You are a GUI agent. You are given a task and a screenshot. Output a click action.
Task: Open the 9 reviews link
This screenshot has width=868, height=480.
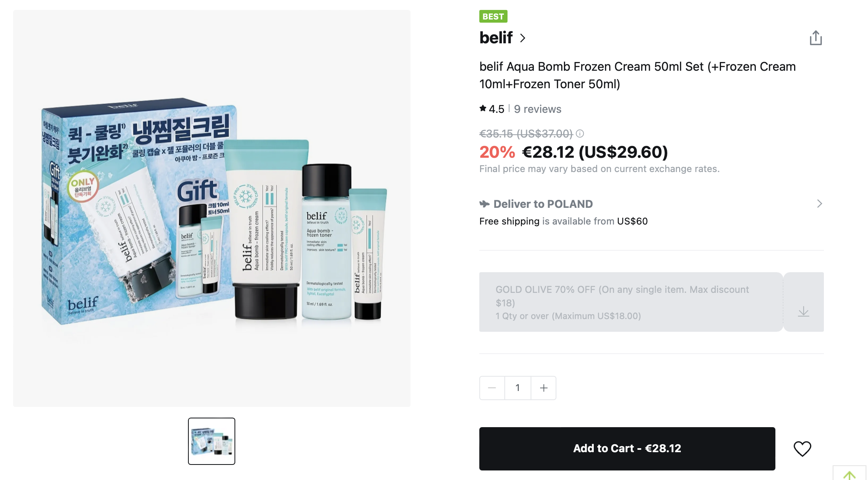click(x=537, y=109)
